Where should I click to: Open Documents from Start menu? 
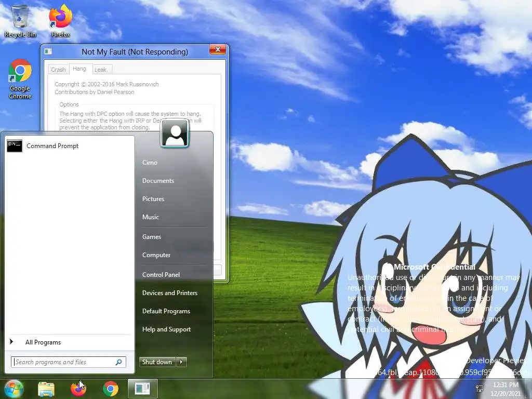tap(158, 181)
